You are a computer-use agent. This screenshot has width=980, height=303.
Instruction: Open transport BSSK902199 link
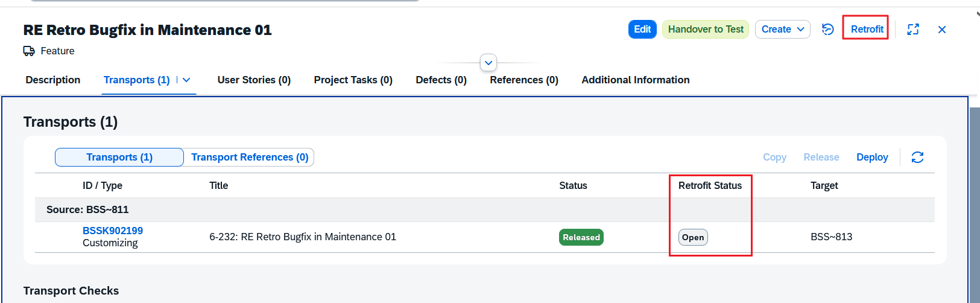click(x=113, y=231)
